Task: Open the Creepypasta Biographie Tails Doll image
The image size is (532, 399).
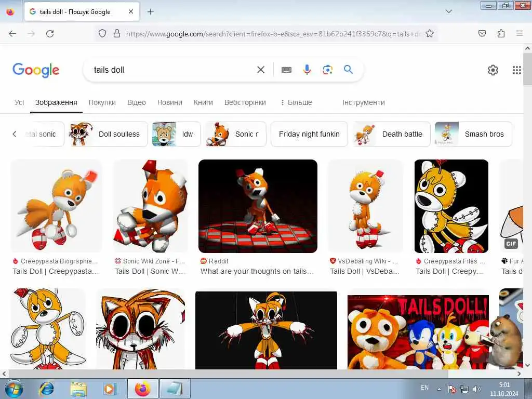Action: 56,206
